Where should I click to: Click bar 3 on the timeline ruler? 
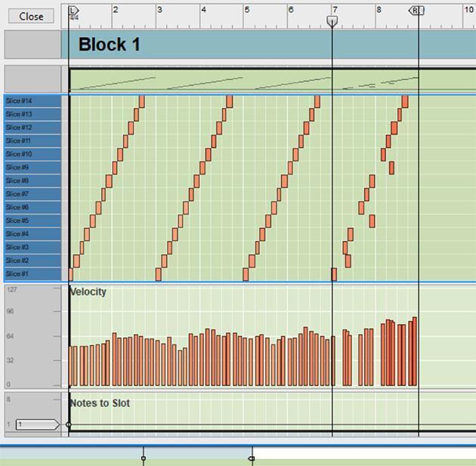coord(159,10)
